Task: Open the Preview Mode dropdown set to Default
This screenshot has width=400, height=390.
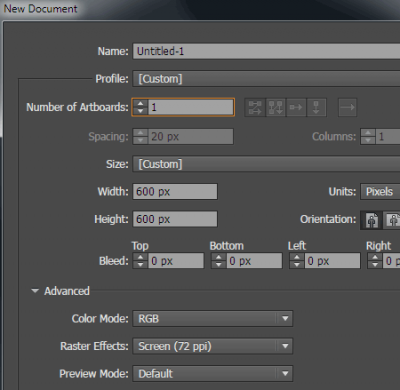Action: pos(213,374)
